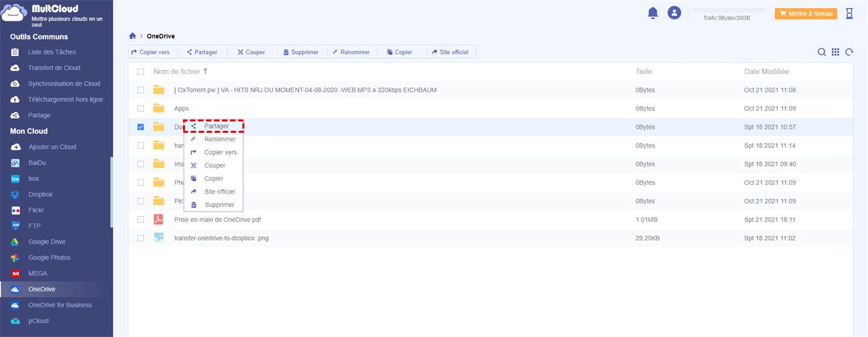Uncheck the selected Sep 18 10:57 folder
Image resolution: width=868 pixels, height=337 pixels.
pos(140,127)
